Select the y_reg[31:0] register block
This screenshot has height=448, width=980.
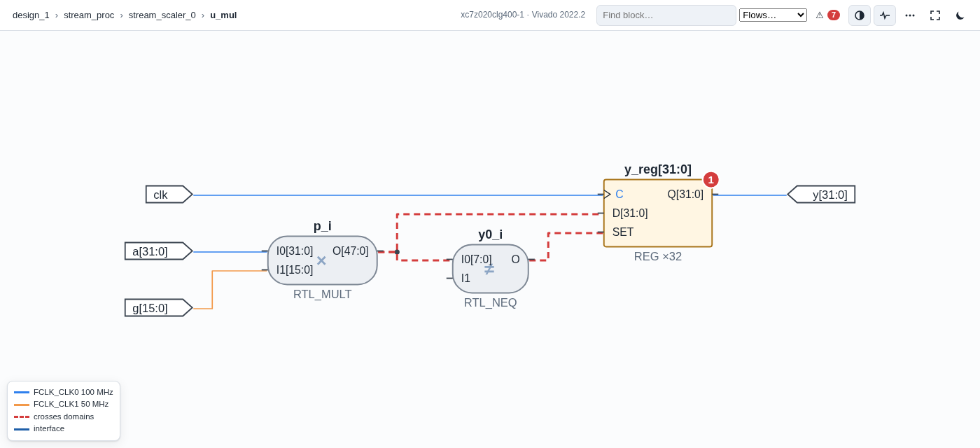[658, 213]
